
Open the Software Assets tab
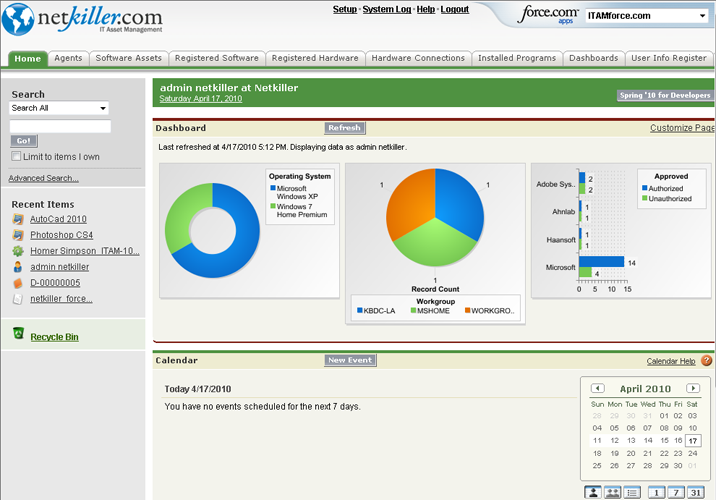tap(129, 58)
